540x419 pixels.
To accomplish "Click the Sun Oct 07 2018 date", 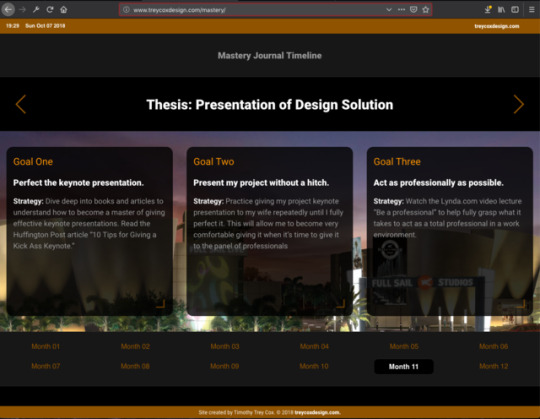I will (x=45, y=26).
